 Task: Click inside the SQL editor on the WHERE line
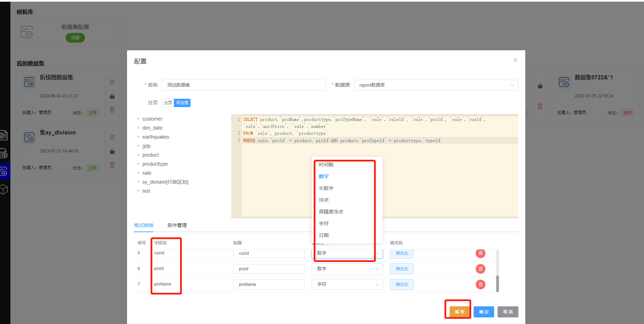[380, 140]
